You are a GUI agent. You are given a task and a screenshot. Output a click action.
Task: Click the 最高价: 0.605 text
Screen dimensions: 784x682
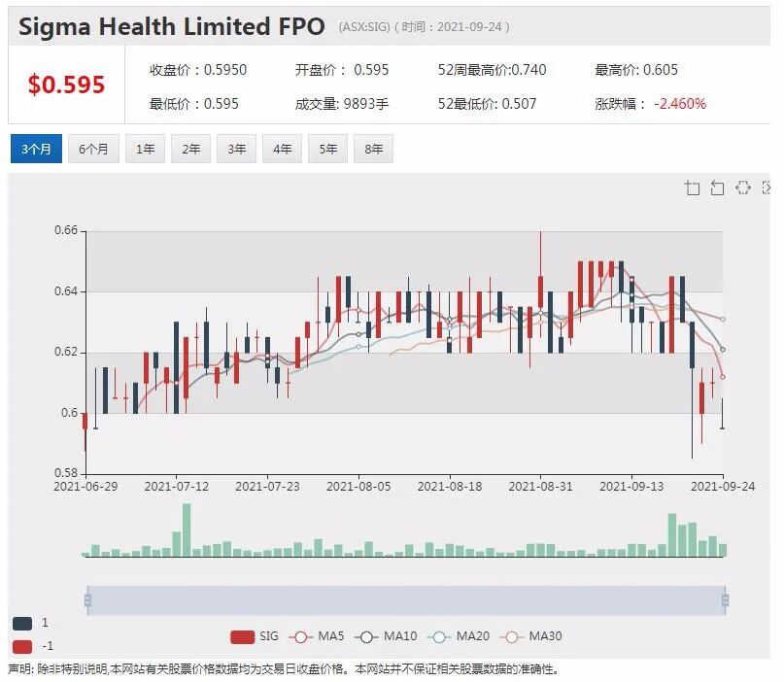[636, 70]
